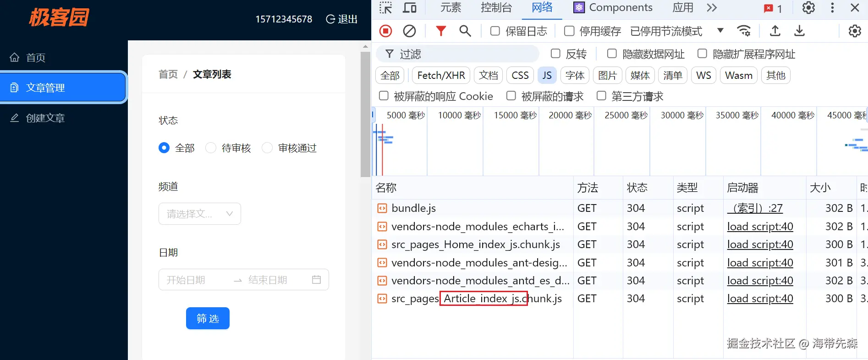Switch to 网络 tab
Viewport: 868px width, 360px height.
pos(542,8)
